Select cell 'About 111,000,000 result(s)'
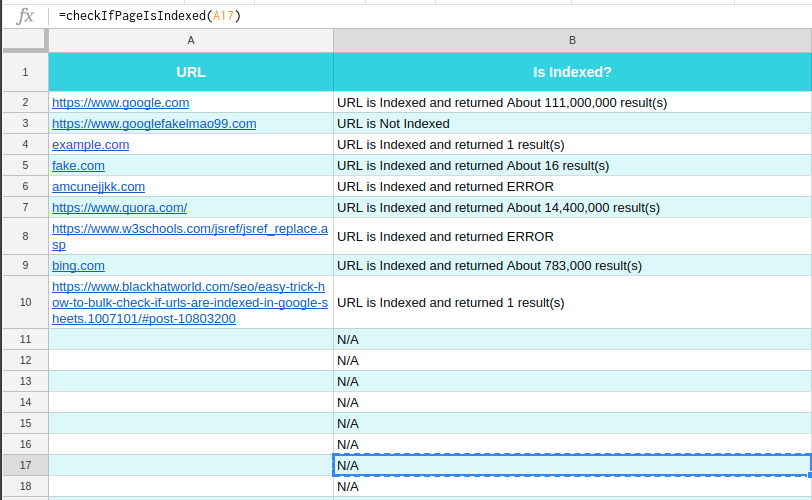The image size is (812, 500). [572, 102]
